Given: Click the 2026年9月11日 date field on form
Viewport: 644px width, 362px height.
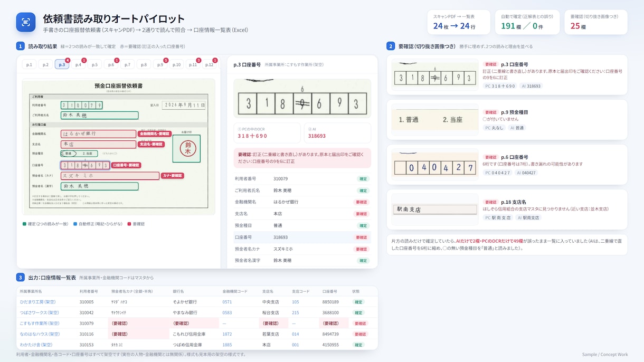Looking at the screenshot, I should click(x=184, y=105).
